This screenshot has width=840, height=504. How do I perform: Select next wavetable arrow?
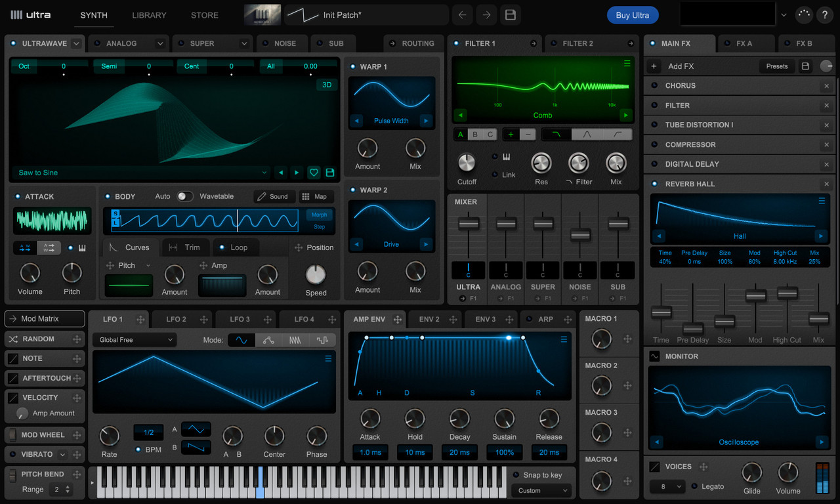coord(297,173)
